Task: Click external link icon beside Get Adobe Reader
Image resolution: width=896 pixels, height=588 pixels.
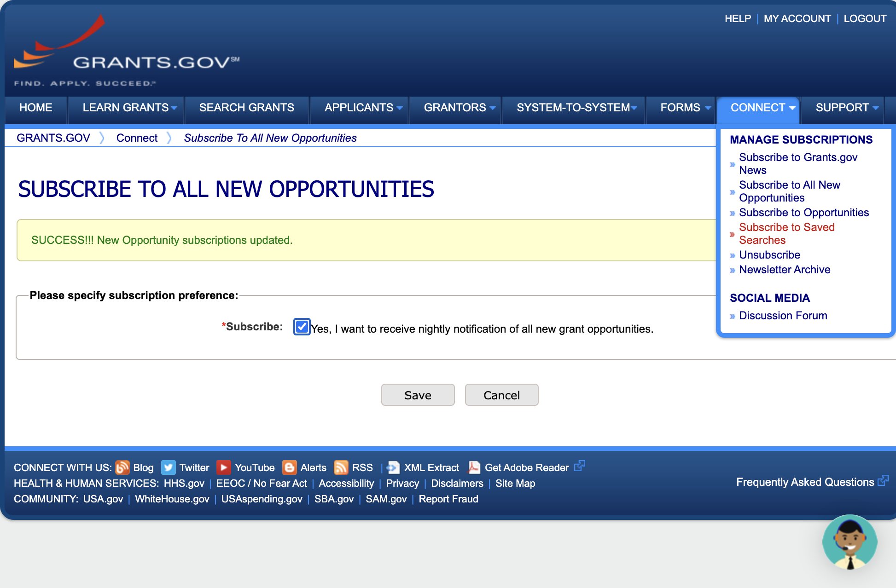Action: [x=580, y=466]
